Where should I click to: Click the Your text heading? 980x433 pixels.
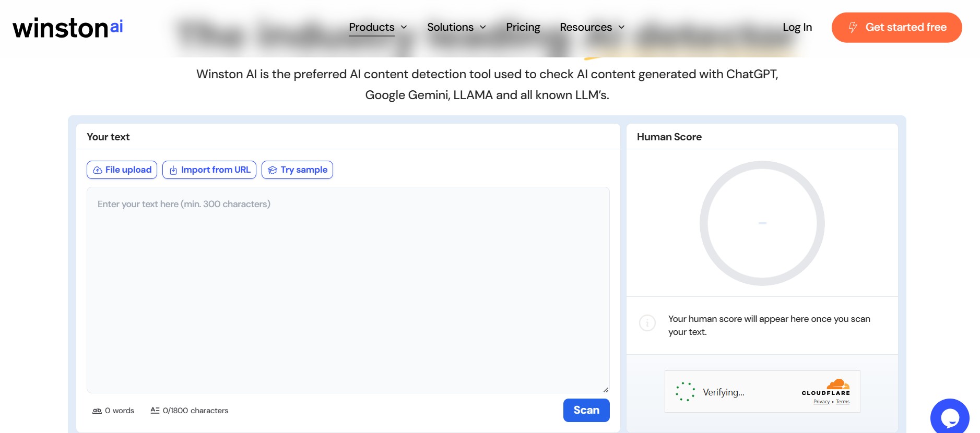coord(108,137)
